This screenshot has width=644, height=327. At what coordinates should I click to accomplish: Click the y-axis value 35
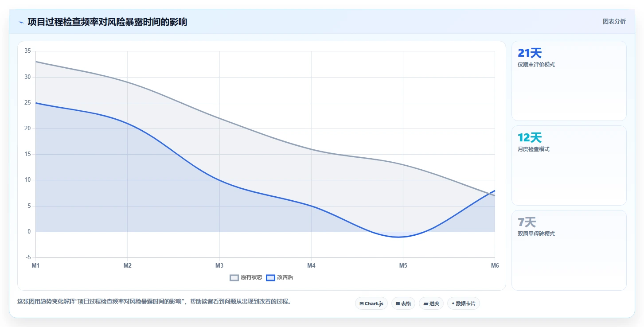[27, 51]
